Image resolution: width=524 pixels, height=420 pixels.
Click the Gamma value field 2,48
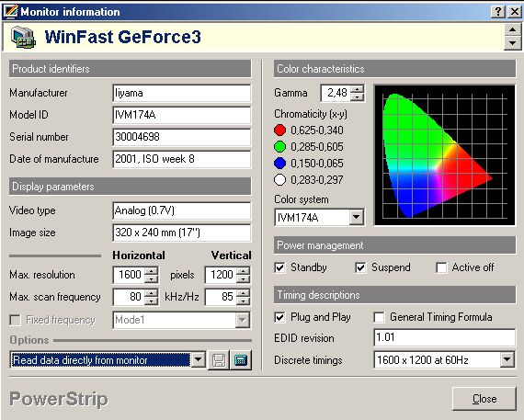(336, 93)
